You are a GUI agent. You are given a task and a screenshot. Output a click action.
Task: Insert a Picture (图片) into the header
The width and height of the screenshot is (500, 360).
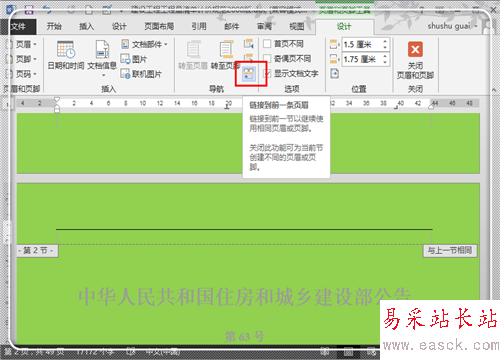(x=134, y=59)
